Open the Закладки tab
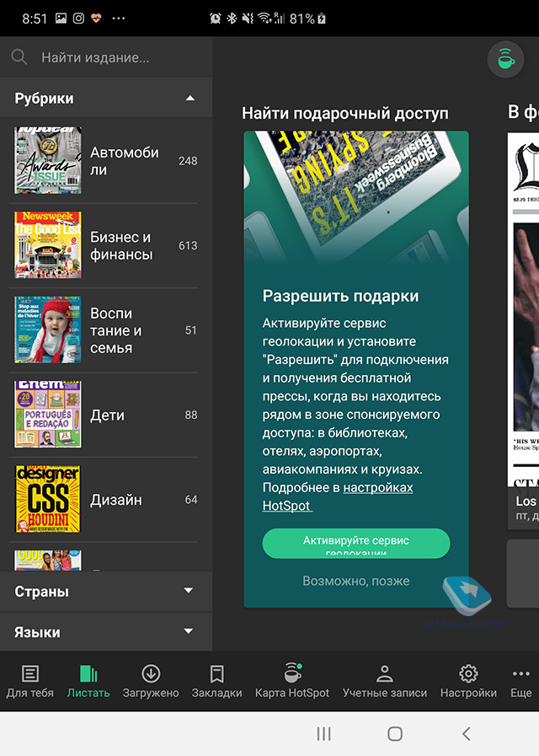 tap(216, 681)
